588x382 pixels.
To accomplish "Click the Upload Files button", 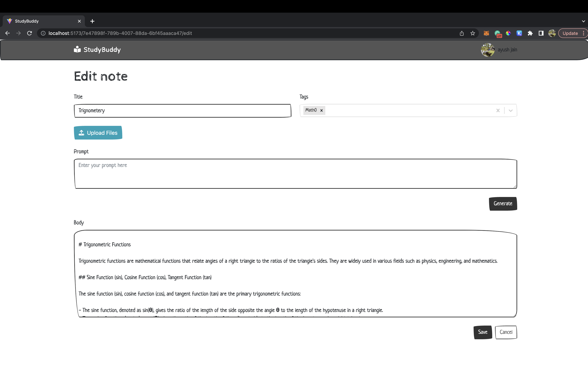I will [98, 133].
